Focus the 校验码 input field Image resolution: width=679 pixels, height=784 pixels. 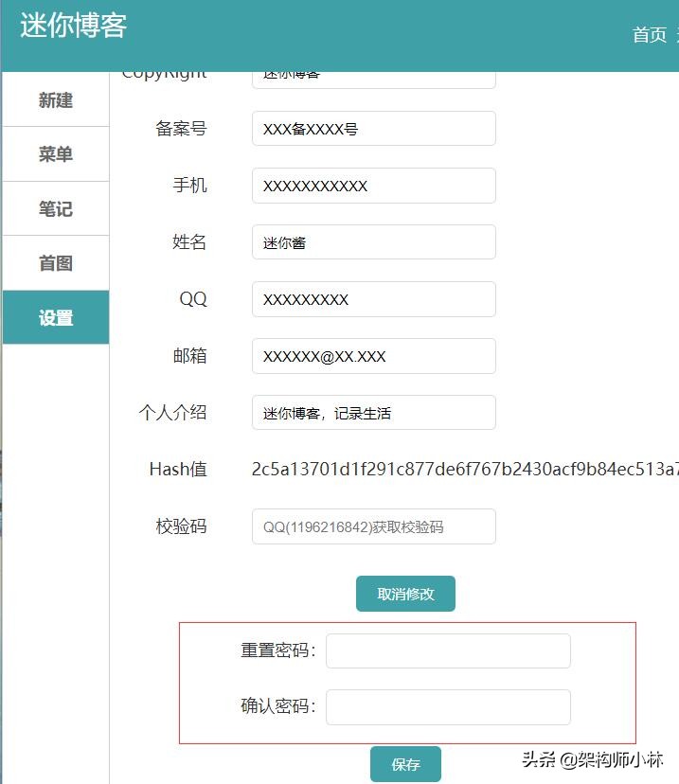[x=373, y=526]
